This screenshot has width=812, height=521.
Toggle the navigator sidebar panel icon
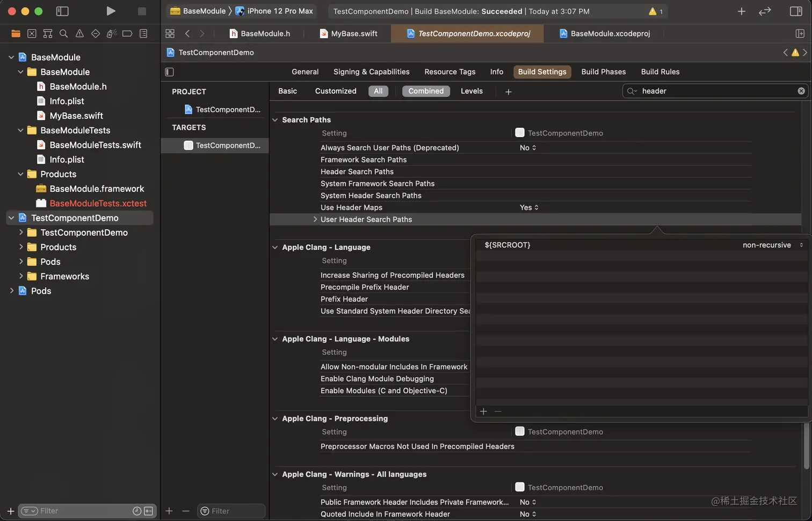click(62, 11)
